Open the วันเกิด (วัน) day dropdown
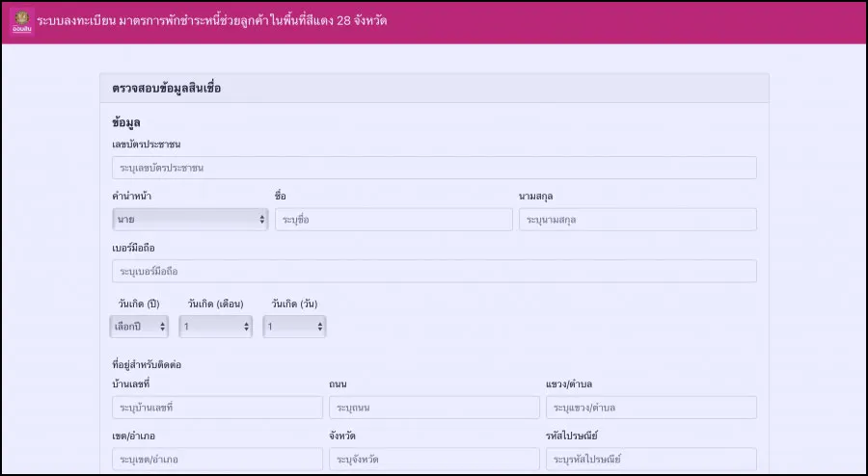The image size is (868, 476). click(294, 327)
